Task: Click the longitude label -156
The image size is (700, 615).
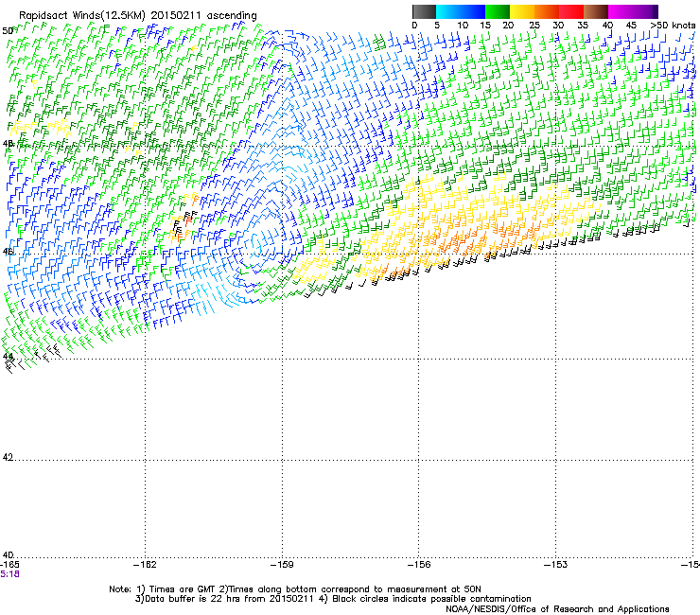Action: 419,565
